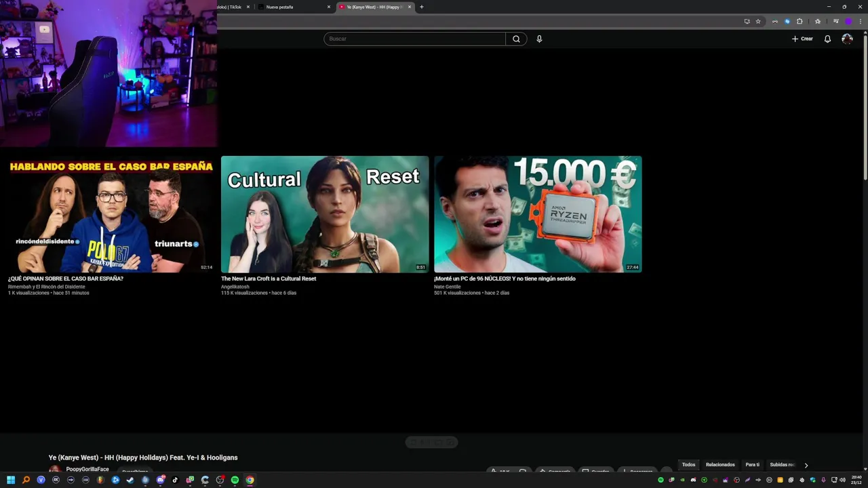The width and height of the screenshot is (868, 488).
Task: Open Steam from the taskbar
Action: [130, 480]
